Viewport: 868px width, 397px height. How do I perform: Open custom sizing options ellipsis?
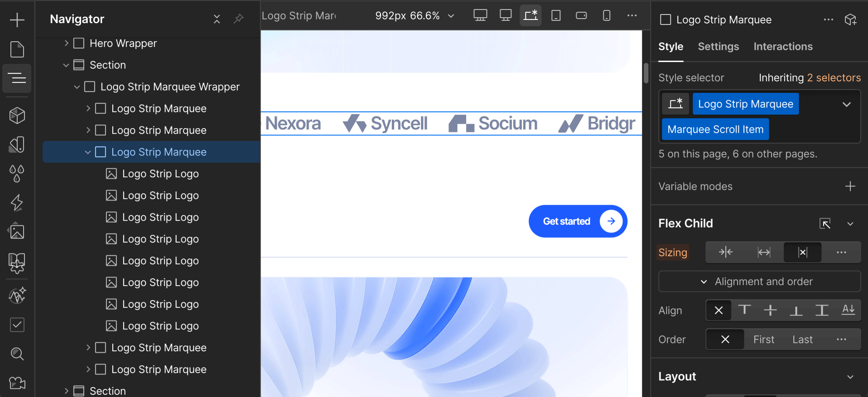pos(841,252)
